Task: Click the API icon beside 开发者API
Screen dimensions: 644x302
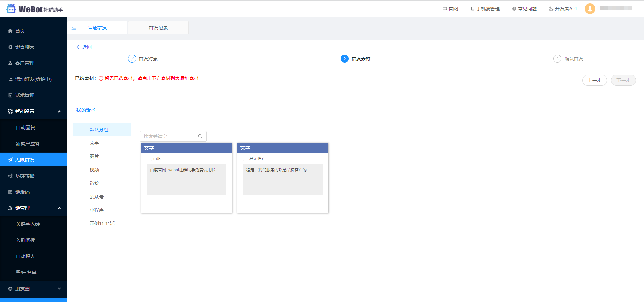Action: click(551, 9)
